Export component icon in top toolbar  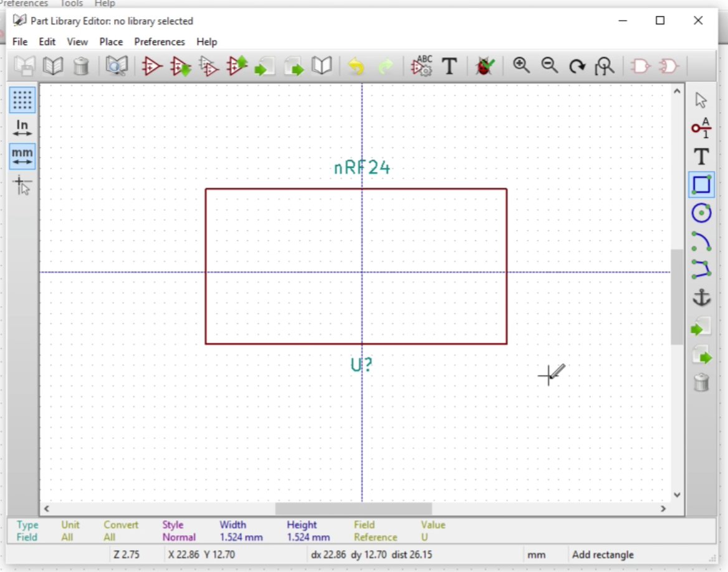[x=294, y=66]
